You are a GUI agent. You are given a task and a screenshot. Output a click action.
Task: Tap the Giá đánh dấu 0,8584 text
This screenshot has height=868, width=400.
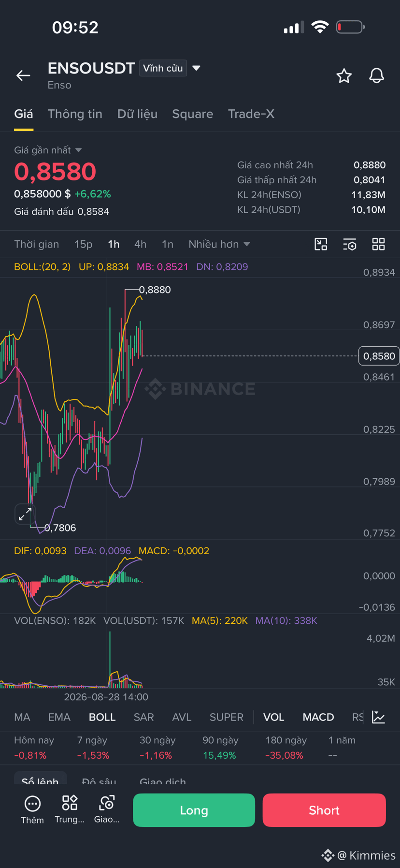(61, 212)
